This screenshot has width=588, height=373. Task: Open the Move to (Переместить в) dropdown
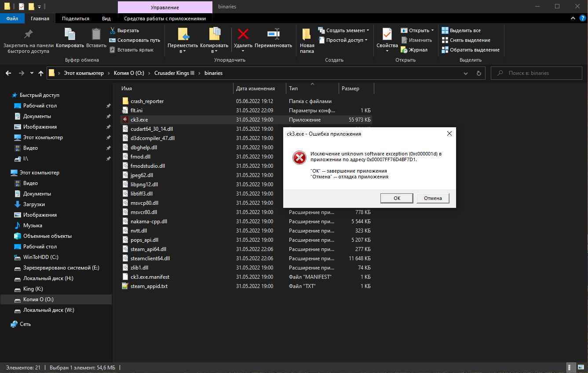point(183,41)
